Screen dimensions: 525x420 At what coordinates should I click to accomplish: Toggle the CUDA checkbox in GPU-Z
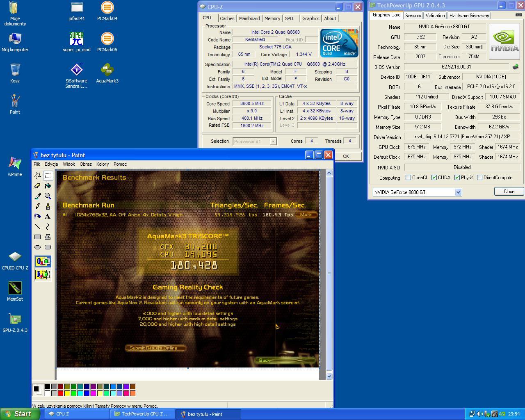click(434, 178)
